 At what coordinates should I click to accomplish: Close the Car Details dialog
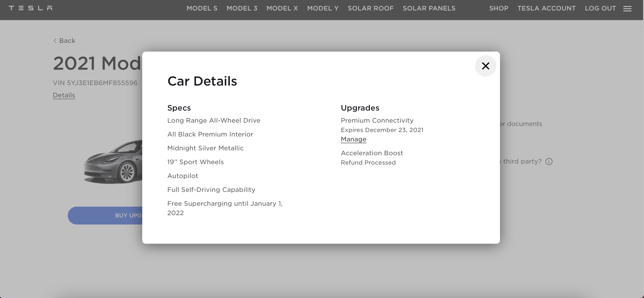[485, 66]
